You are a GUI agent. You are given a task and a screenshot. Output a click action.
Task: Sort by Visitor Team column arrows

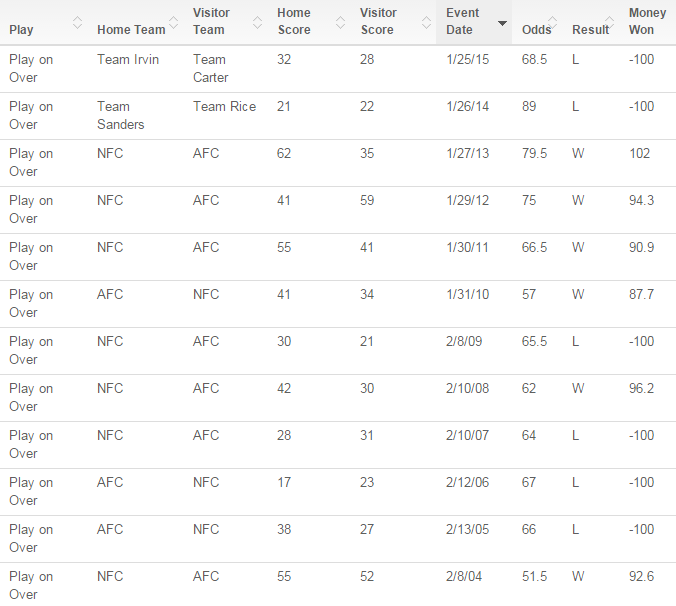click(x=257, y=22)
